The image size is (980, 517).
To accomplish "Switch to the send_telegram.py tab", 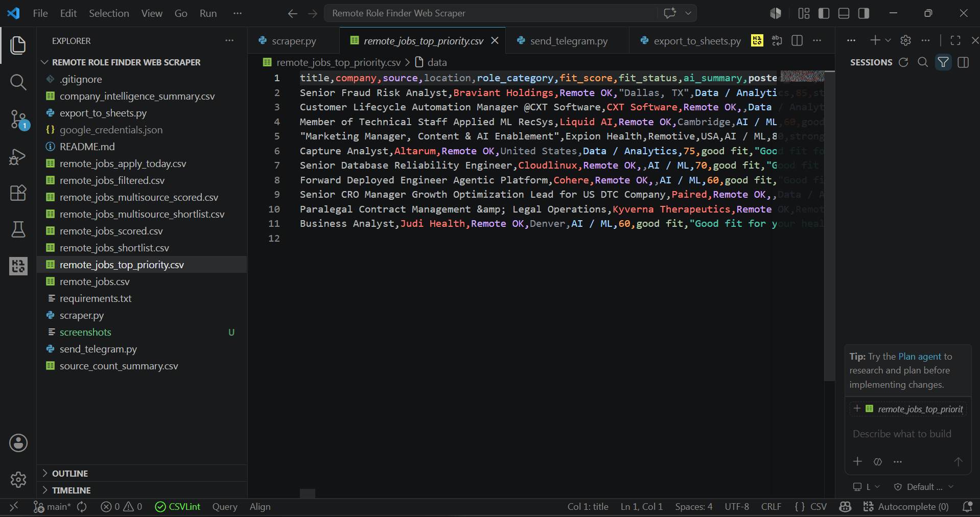I will (x=568, y=41).
